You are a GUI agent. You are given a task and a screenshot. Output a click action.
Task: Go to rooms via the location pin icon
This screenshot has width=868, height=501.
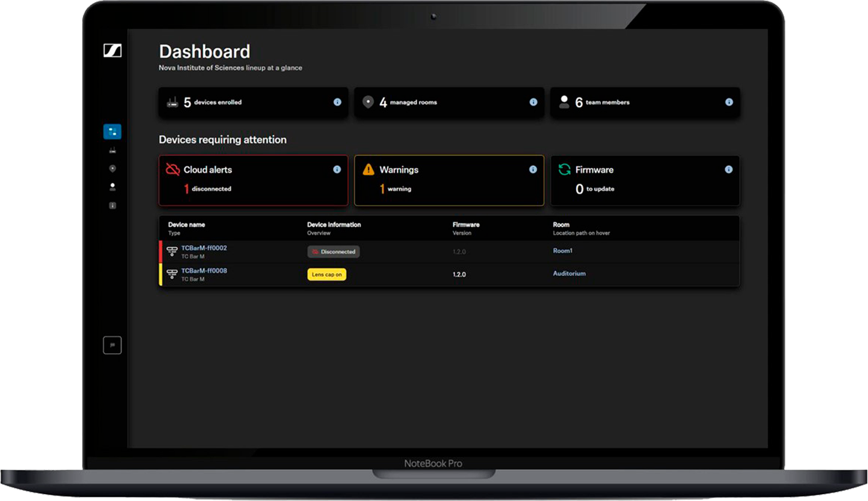click(x=112, y=169)
